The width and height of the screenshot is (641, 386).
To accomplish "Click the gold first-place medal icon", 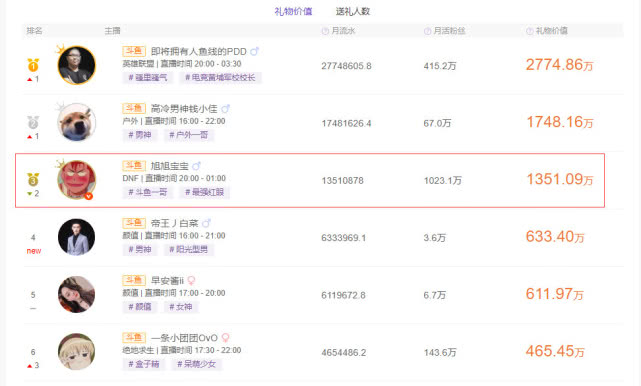I will point(33,65).
